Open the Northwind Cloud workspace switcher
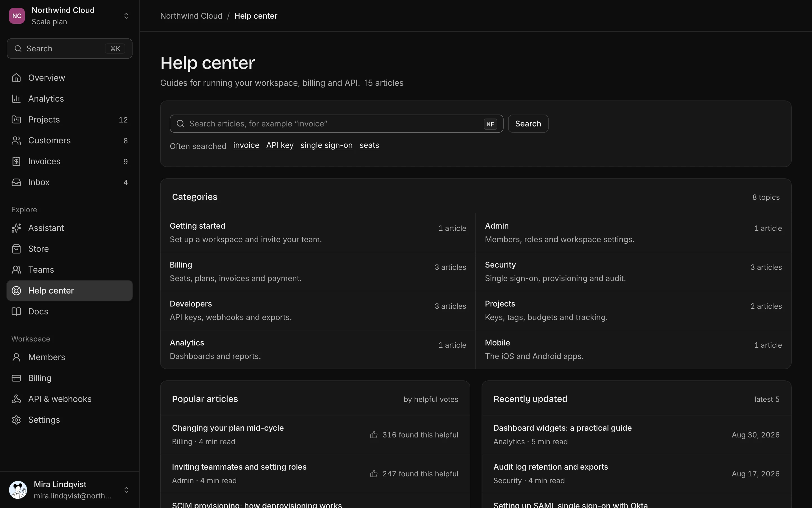812x508 pixels. (x=69, y=16)
